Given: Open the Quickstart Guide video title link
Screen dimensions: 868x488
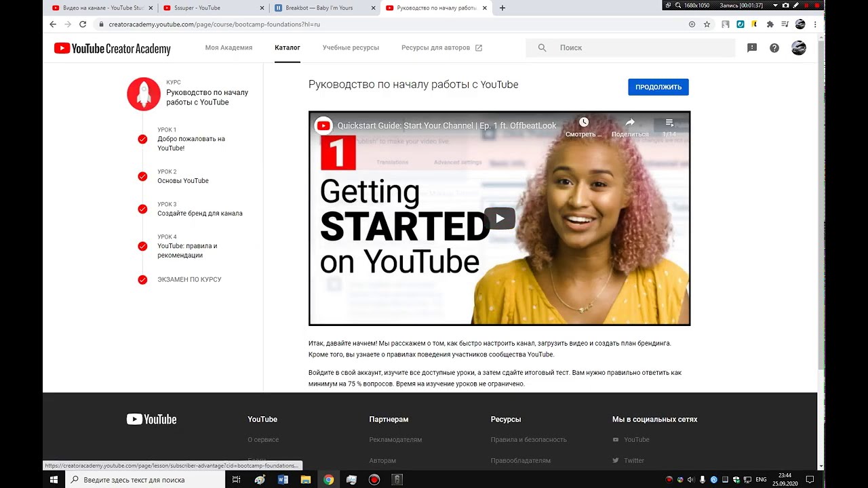Looking at the screenshot, I should [x=447, y=125].
